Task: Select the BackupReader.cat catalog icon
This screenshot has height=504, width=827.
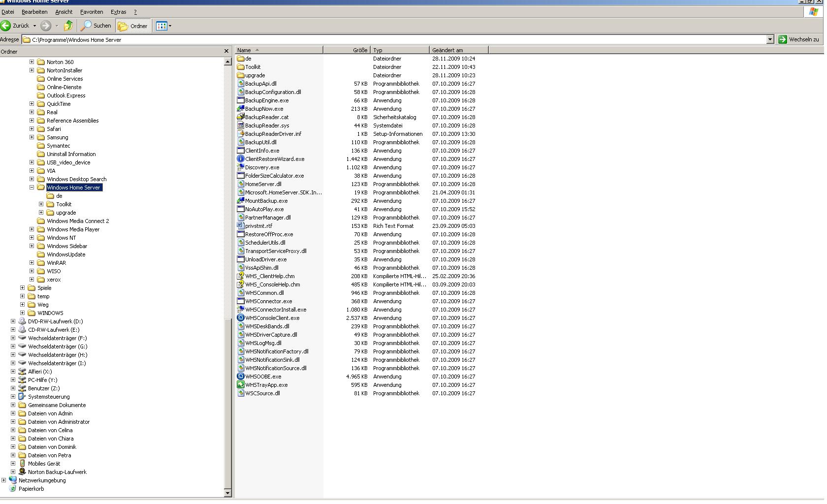Action: pos(241,117)
